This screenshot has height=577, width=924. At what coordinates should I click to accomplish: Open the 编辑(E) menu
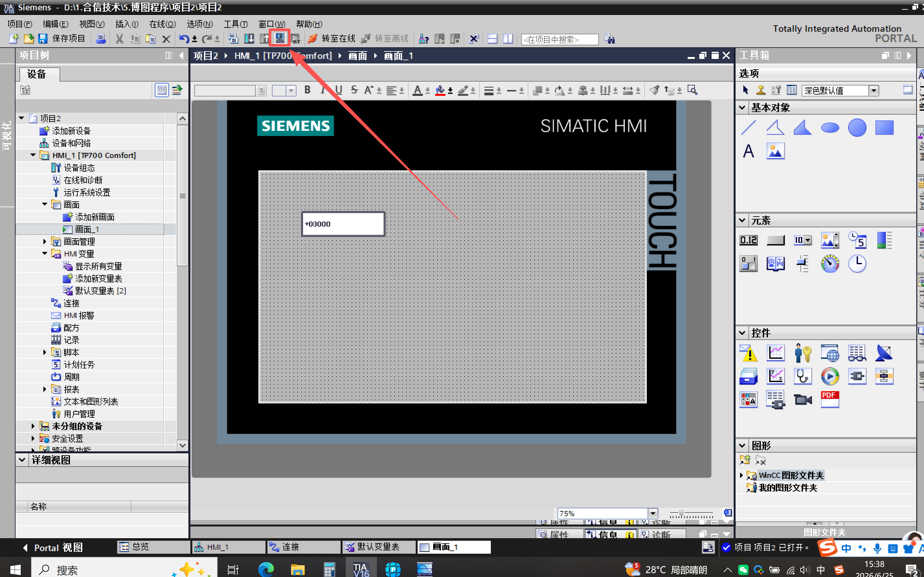56,24
